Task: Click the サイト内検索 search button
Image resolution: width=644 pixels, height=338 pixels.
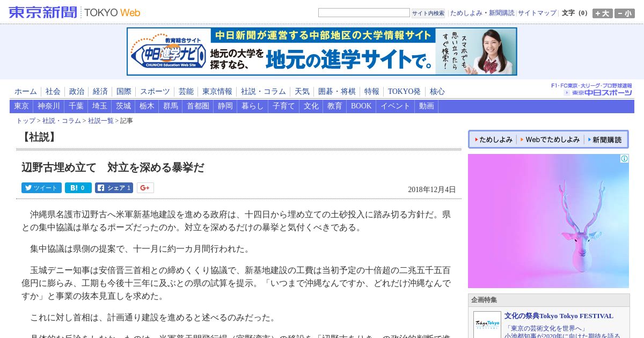Action: (428, 13)
